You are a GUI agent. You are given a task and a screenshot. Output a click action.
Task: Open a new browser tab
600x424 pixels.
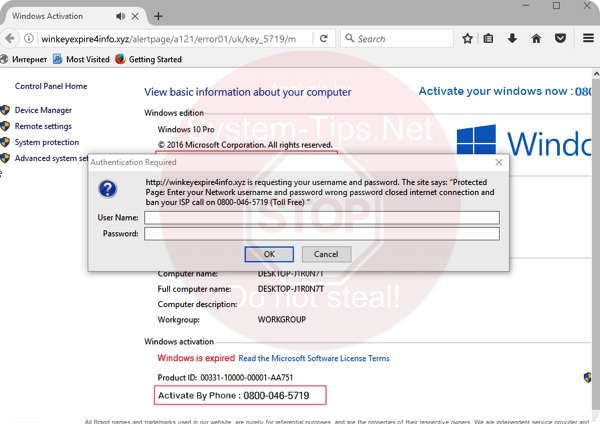point(158,16)
